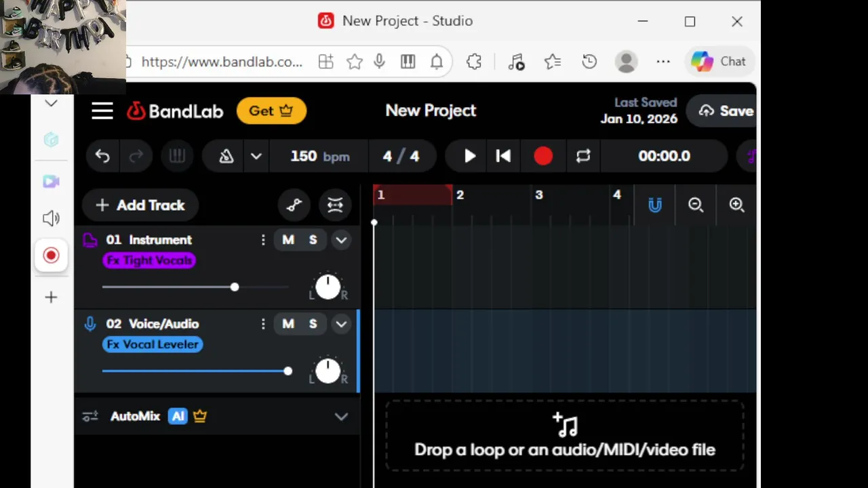Click the AutoMix AI badge
This screenshot has height=488, width=868.
178,416
